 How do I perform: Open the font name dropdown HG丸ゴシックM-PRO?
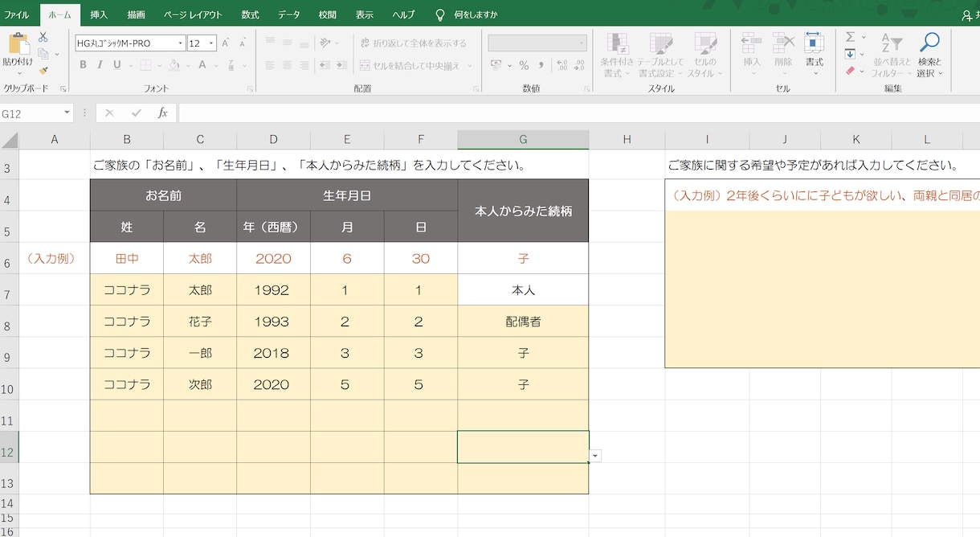[180, 43]
